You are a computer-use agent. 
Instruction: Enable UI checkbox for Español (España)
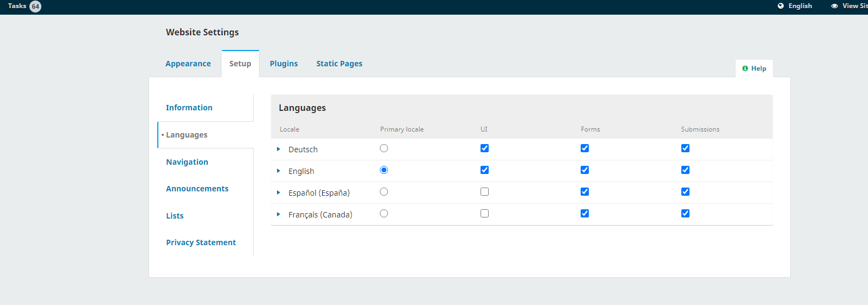(484, 192)
